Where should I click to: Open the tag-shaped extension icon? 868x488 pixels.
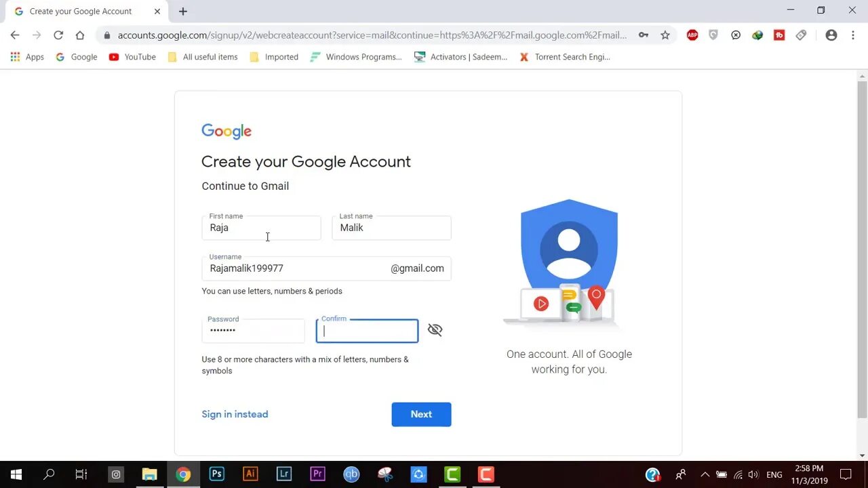(801, 35)
